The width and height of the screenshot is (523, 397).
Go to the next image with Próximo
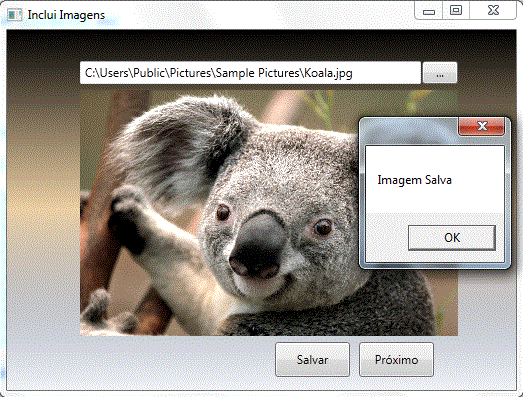(396, 359)
